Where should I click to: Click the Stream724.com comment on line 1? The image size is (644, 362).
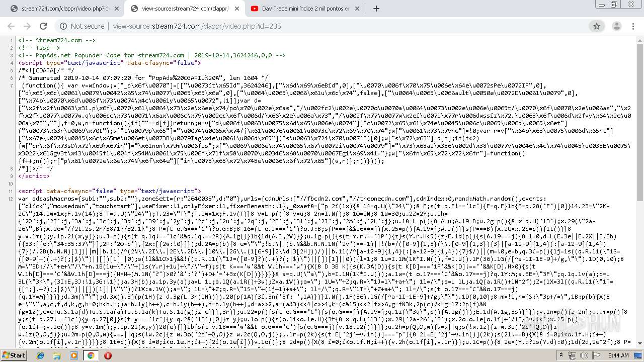click(57, 40)
